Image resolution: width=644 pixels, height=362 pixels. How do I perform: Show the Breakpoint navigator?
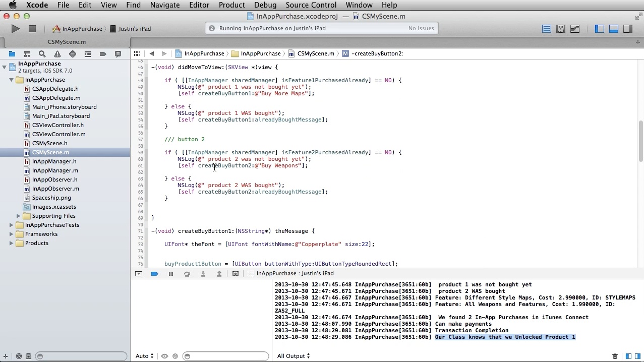[103, 54]
